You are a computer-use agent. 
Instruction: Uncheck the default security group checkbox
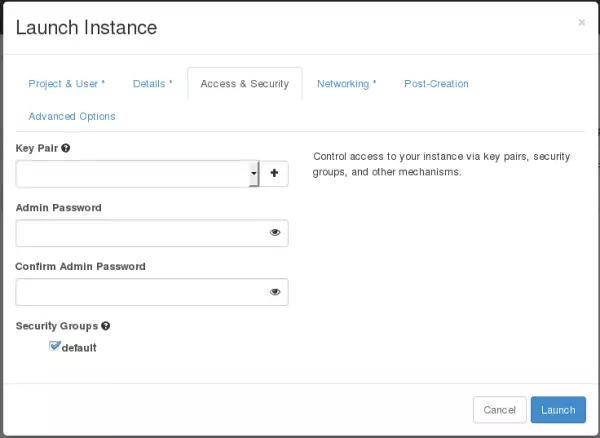[55, 346]
